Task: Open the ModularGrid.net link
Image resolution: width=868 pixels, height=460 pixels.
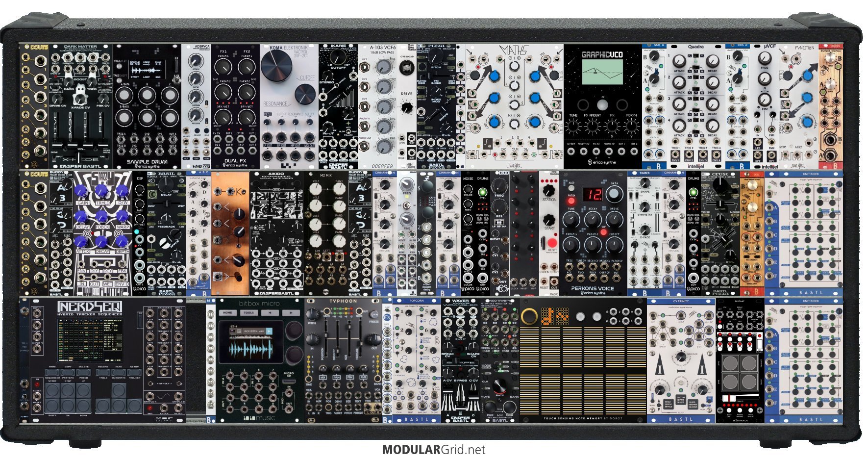Action: click(434, 449)
